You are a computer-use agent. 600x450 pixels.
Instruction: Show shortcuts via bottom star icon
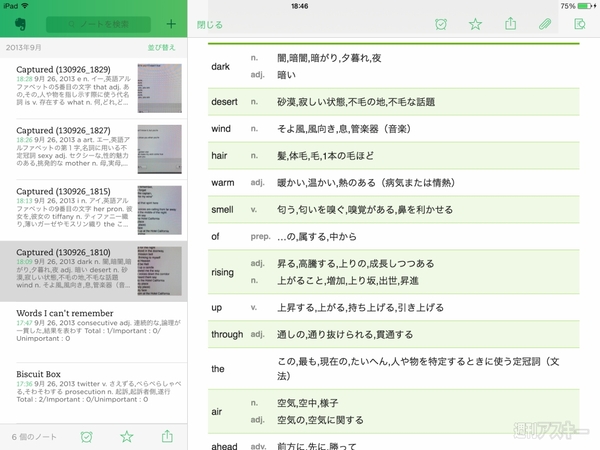pos(127,436)
